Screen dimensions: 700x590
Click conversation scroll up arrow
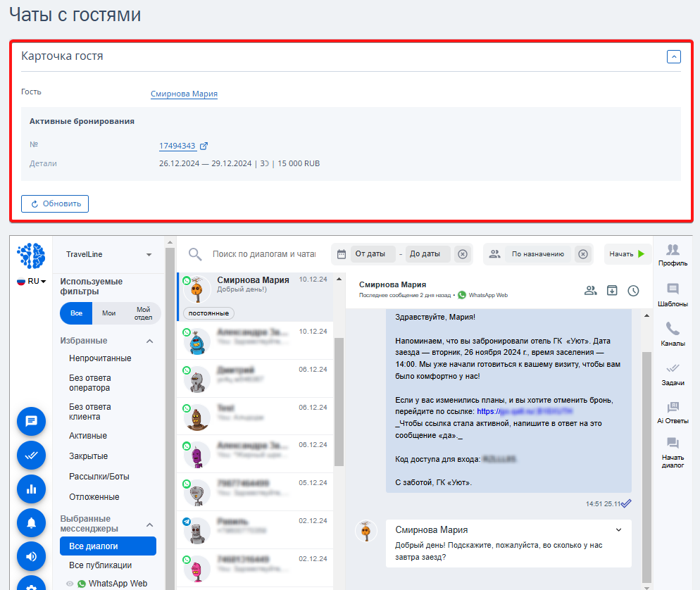647,316
